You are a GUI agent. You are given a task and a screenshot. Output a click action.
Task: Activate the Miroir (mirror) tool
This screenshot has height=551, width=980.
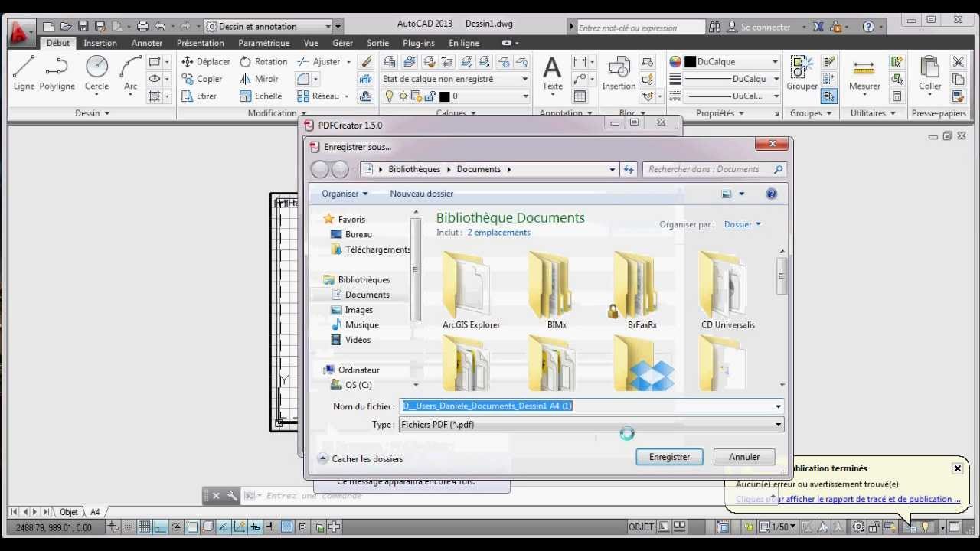259,79
